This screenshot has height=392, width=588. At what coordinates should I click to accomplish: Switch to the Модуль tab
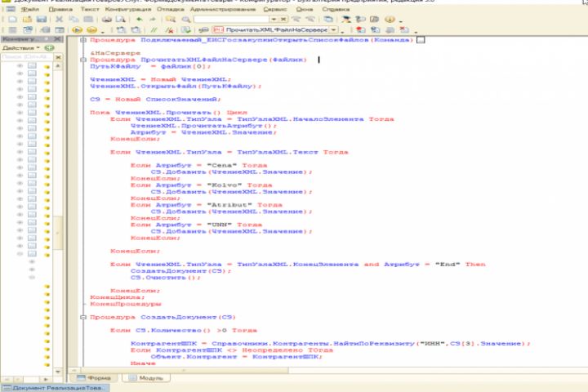(146, 378)
